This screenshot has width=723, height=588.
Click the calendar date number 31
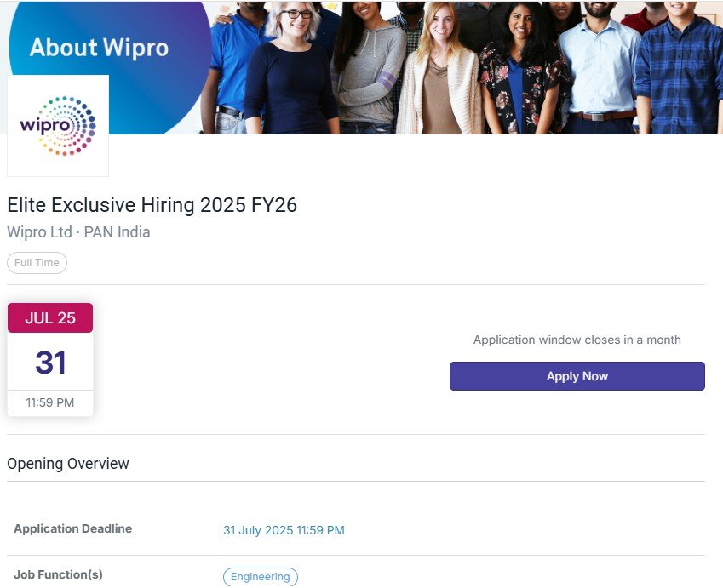click(x=50, y=363)
